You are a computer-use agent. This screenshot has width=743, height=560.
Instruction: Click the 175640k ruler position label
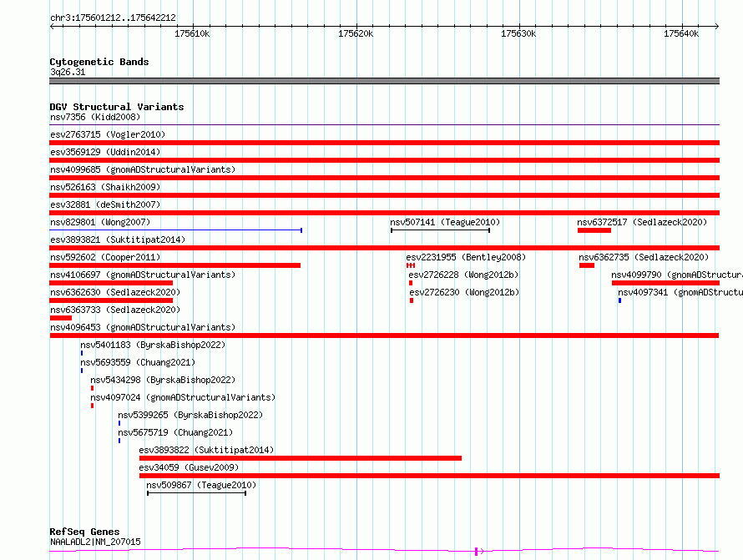click(681, 33)
